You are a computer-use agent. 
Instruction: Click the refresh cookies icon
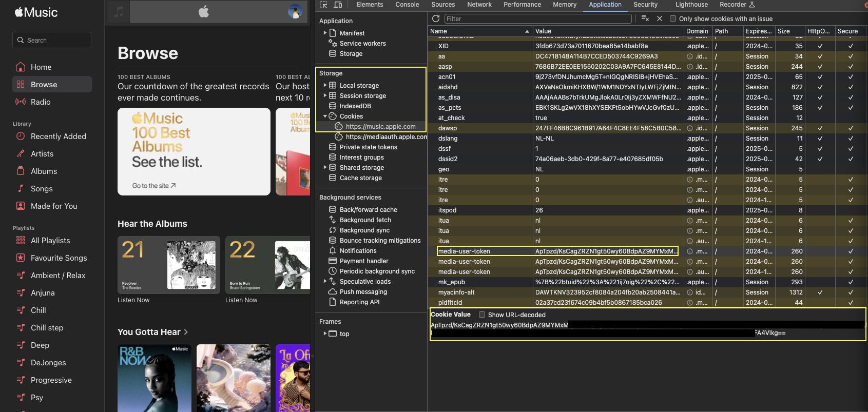(x=436, y=18)
